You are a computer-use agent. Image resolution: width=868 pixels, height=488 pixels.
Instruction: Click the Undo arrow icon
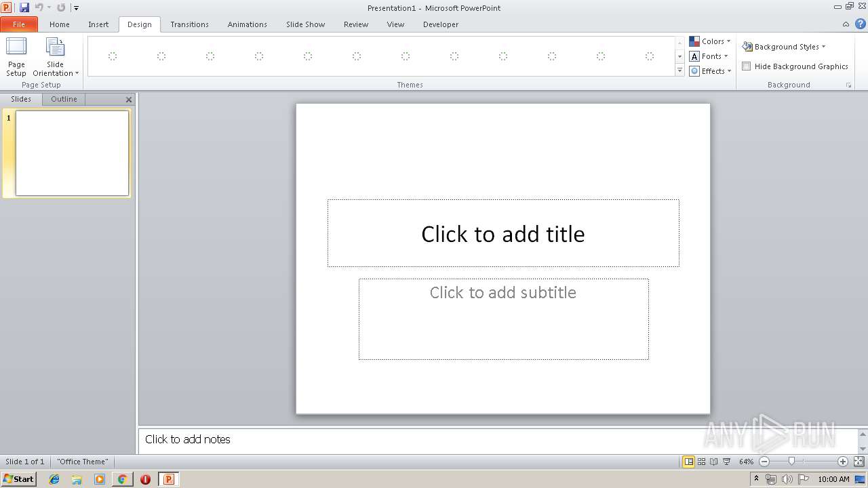point(39,7)
